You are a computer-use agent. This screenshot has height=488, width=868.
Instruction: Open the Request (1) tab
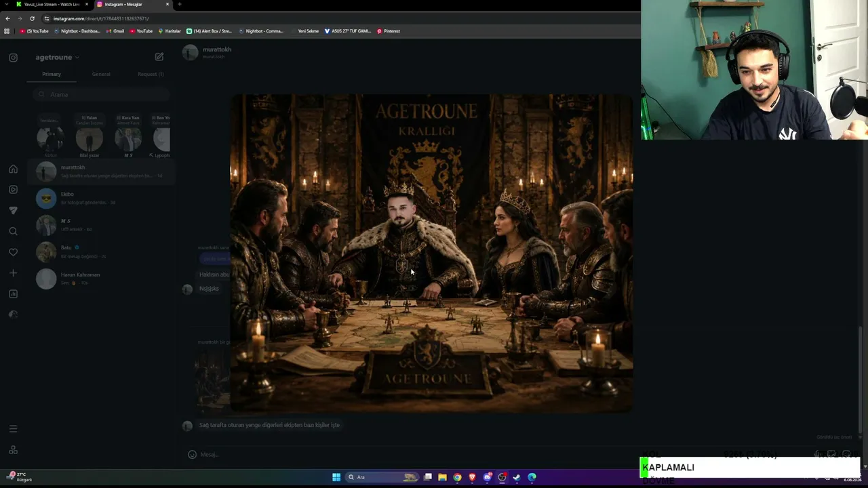point(151,74)
